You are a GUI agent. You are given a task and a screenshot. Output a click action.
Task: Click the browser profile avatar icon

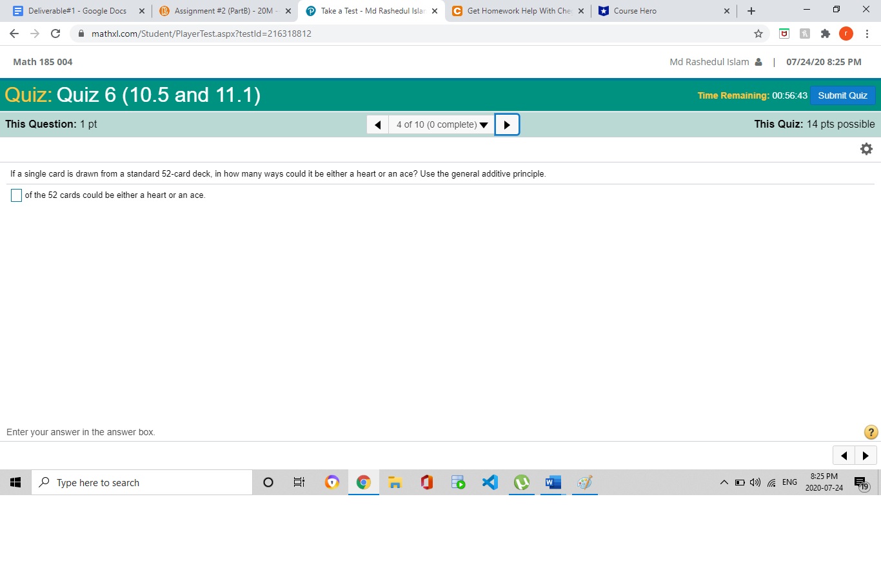(846, 33)
